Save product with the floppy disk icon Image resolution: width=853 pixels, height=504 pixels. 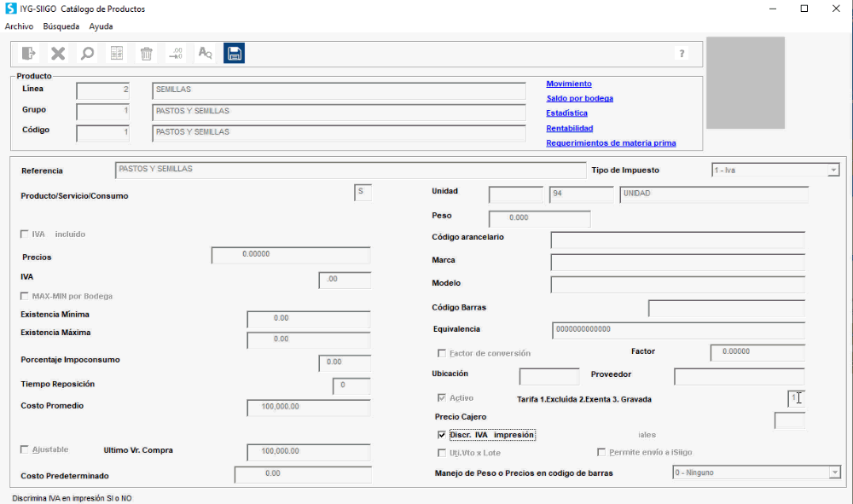click(234, 53)
